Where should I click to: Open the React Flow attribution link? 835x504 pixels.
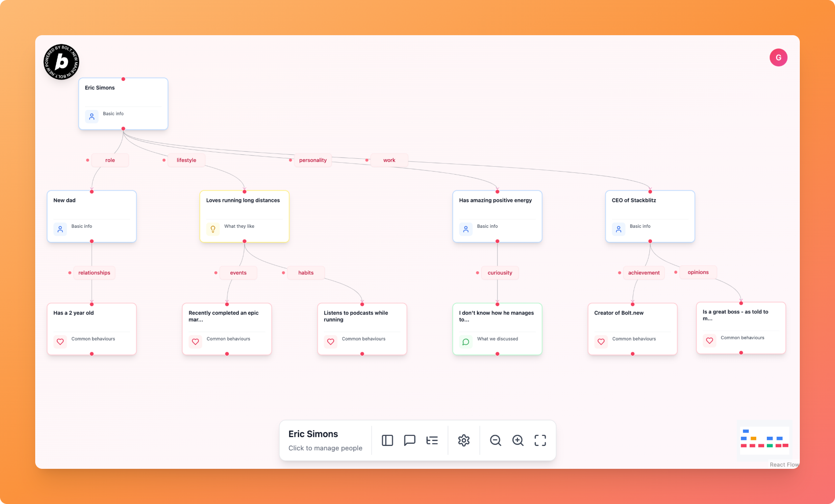tap(784, 464)
